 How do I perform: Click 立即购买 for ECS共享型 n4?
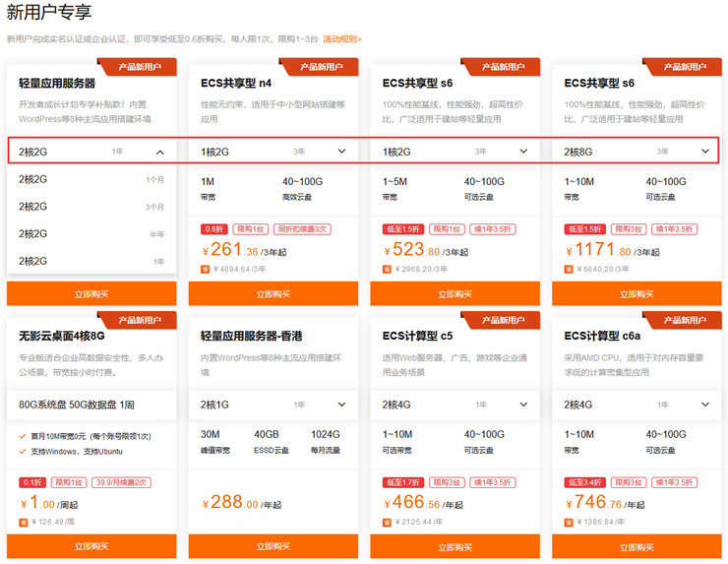pos(273,293)
